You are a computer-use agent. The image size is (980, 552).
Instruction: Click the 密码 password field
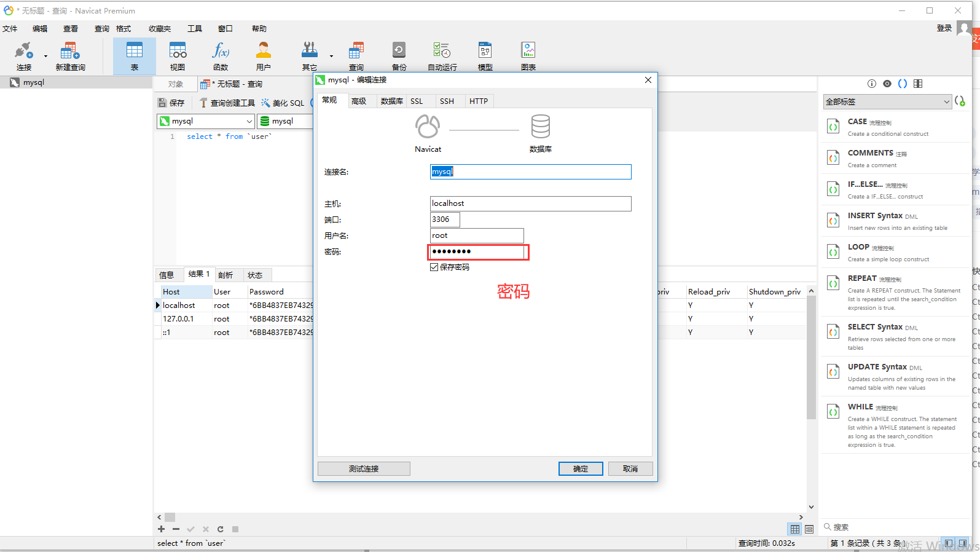[x=477, y=251]
